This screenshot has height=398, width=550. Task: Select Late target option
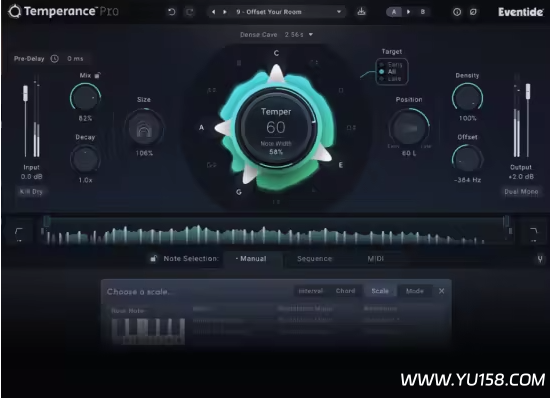[391, 79]
